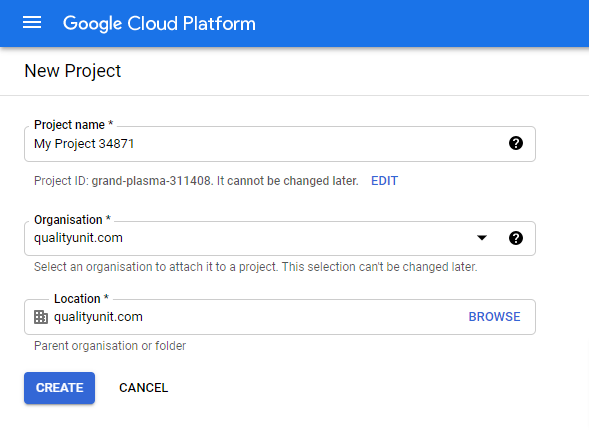Show help for the Project name field
The height and width of the screenshot is (447, 589).
point(516,143)
